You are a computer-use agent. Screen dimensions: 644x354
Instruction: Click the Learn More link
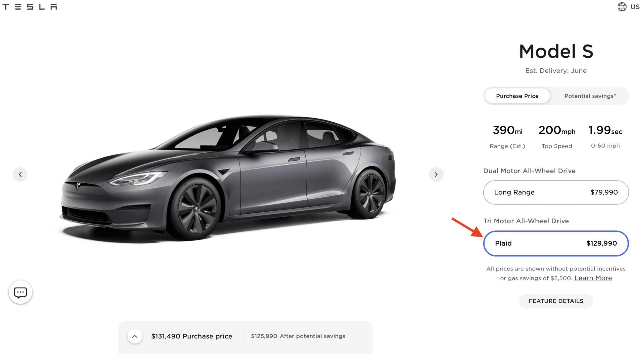593,277
